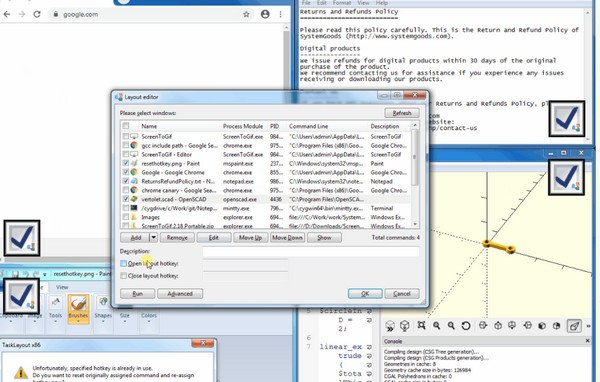Go back in Chrome
The image size is (600, 382).
tap(7, 14)
